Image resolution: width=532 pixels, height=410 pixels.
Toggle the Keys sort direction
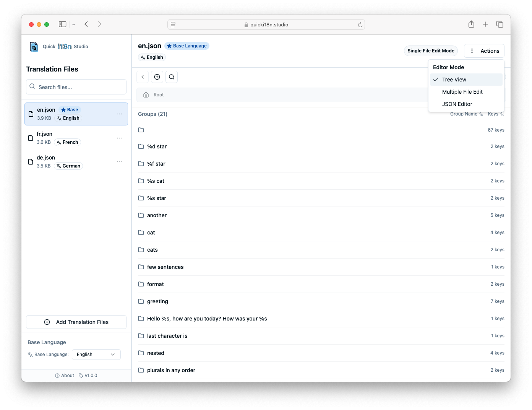point(496,114)
